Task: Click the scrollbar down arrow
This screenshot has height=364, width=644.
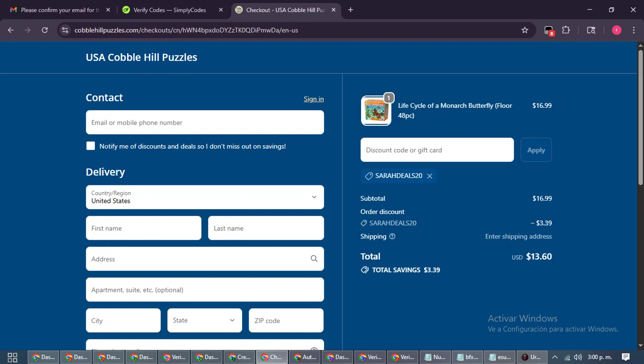Action: (x=640, y=346)
